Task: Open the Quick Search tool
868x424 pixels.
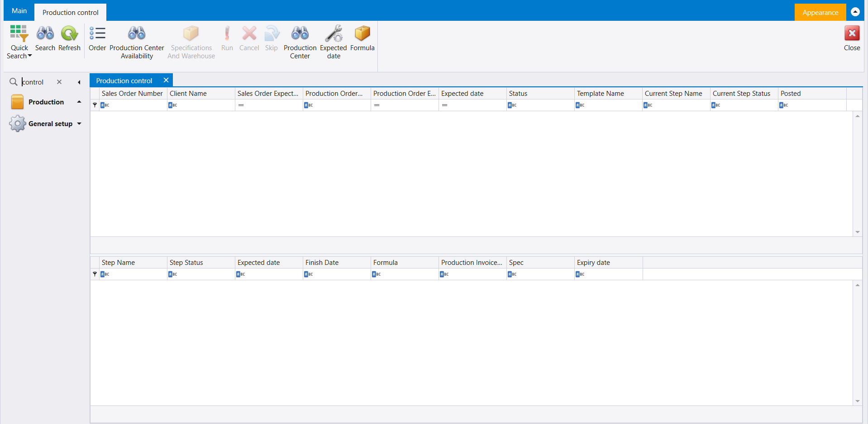Action: point(19,41)
